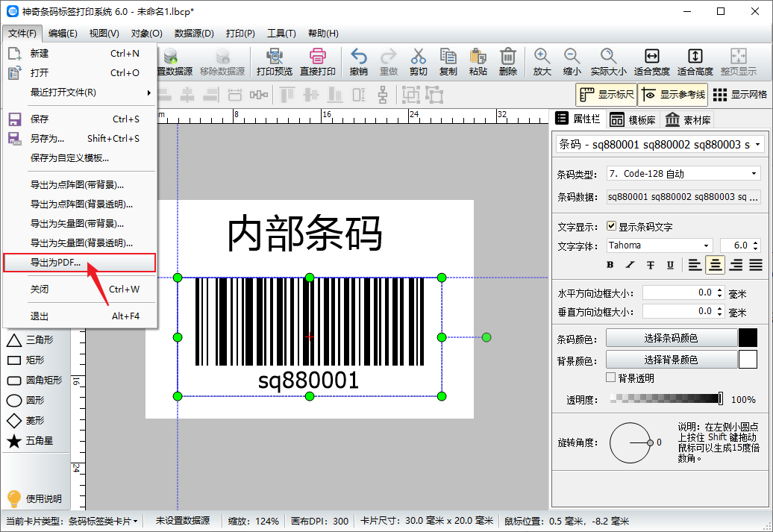
Task: Click the Direct Print (直接打印) icon
Action: [318, 62]
